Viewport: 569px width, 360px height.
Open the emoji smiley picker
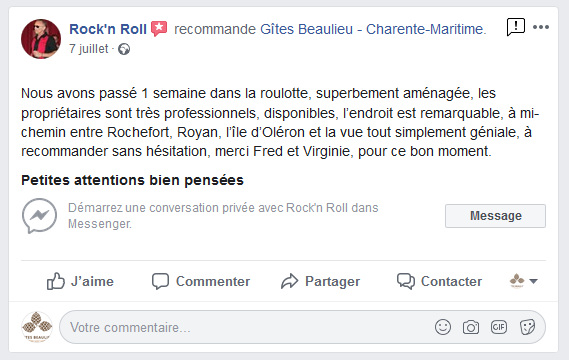[443, 327]
